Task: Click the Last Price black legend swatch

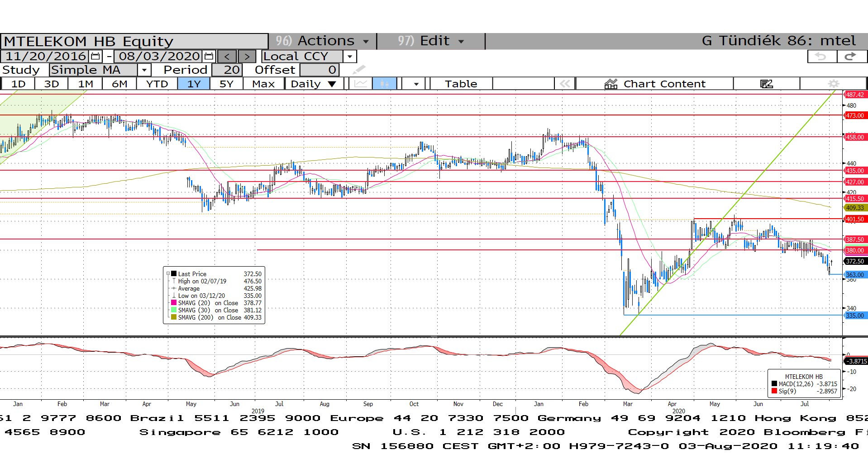Action: pos(173,274)
